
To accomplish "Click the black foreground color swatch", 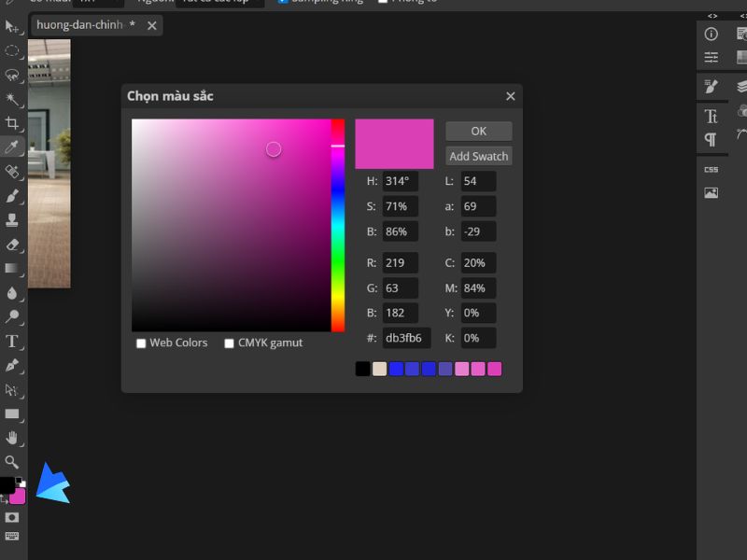I will click(x=7, y=484).
